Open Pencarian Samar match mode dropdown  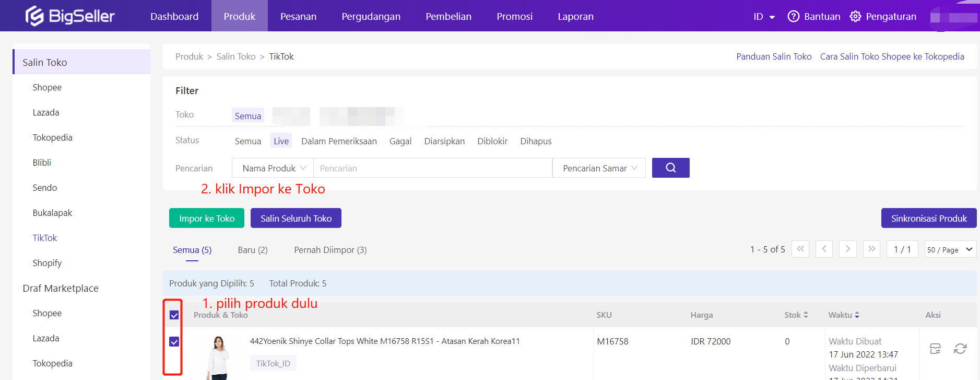click(599, 168)
